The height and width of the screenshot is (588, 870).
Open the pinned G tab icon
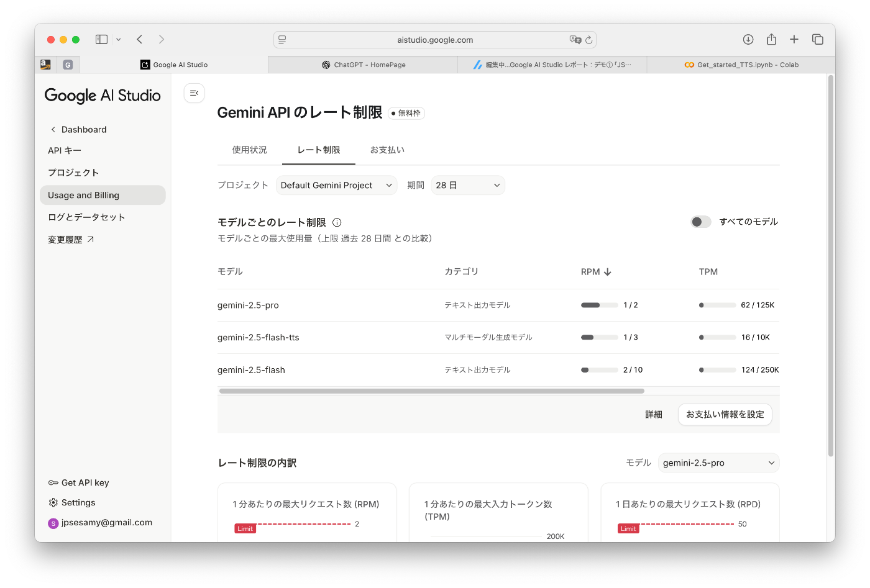(x=68, y=65)
